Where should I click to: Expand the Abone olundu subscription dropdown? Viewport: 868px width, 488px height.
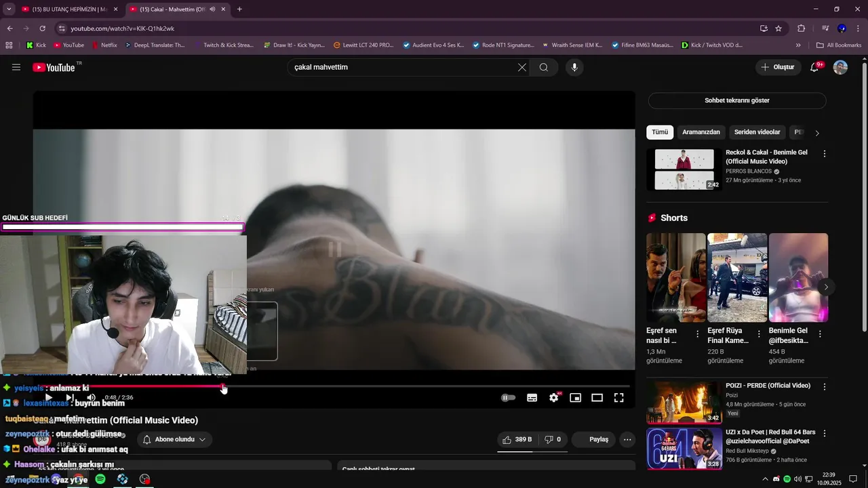[175, 439]
